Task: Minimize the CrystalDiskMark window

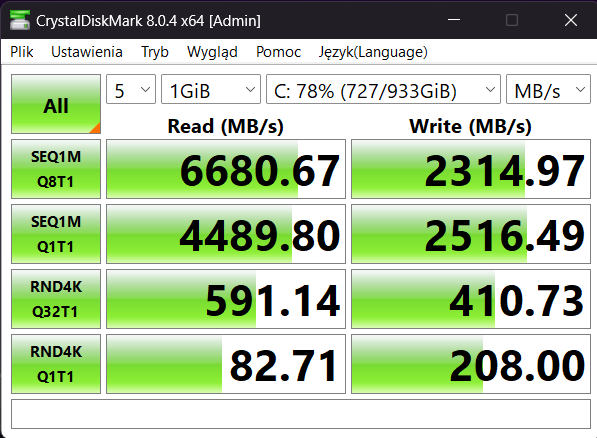Action: (x=454, y=20)
